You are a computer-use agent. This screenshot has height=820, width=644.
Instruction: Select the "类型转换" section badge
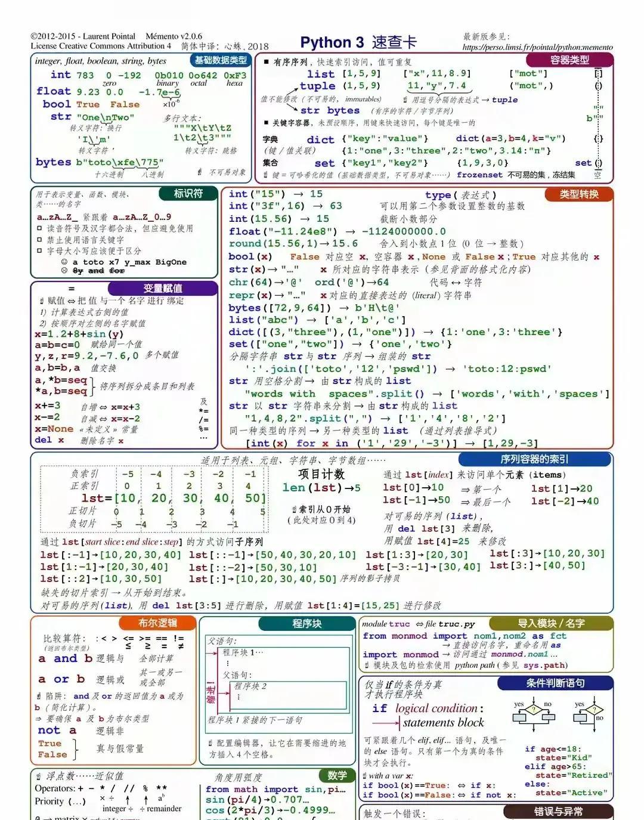click(x=578, y=194)
